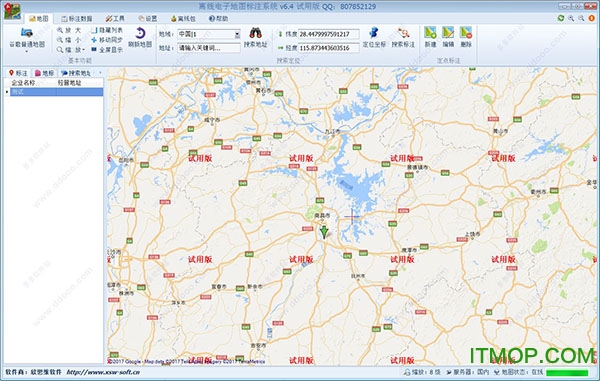This screenshot has width=600, height=381.
Task: Toggle 全屏显示 fullscreen display
Action: point(106,50)
